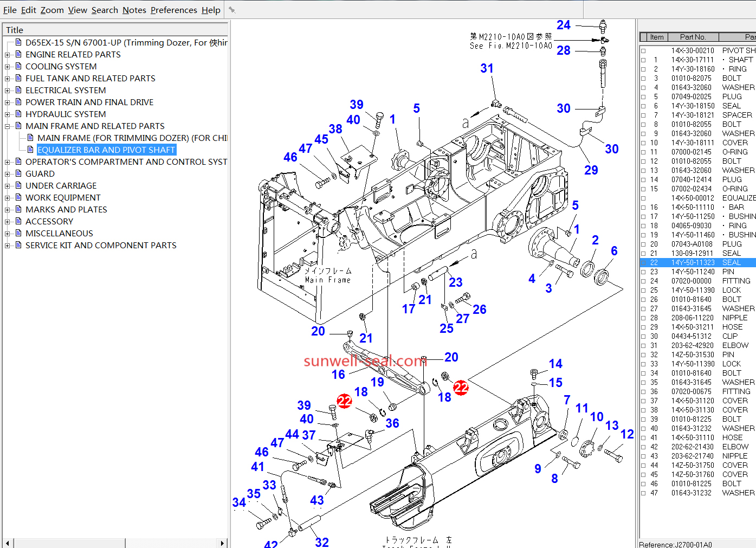
Task: Click the Part No. column header
Action: click(x=692, y=37)
